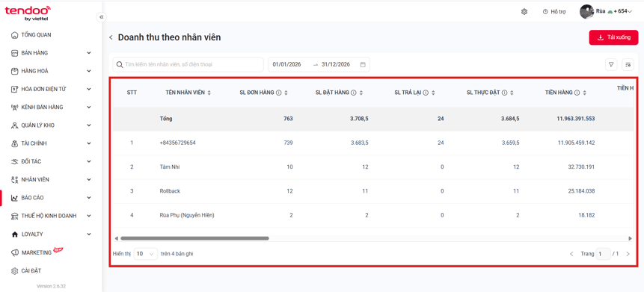The height and width of the screenshot is (292, 644).
Task: Click the back arrow beside Doanh thu theo nhân viên
Action: click(111, 37)
